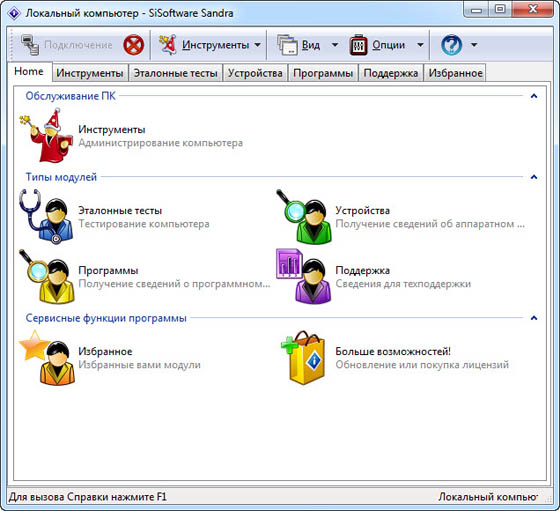The image size is (560, 511).
Task: Open the shopping bag icon for Больше возможностей
Action: coord(304,357)
